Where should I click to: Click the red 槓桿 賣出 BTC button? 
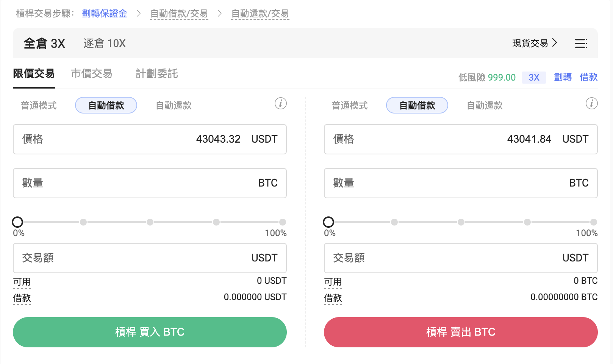(461, 332)
